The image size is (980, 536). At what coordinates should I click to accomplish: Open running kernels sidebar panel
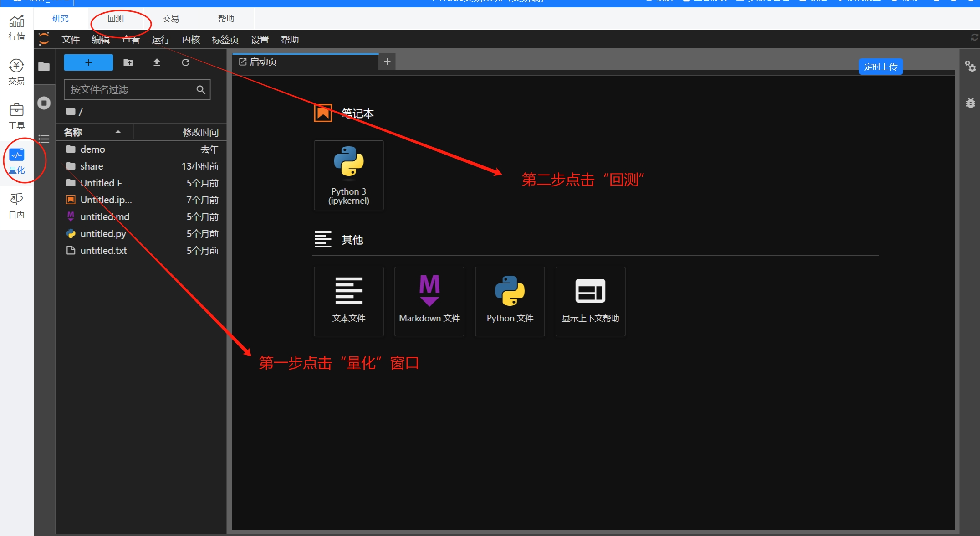(x=44, y=103)
